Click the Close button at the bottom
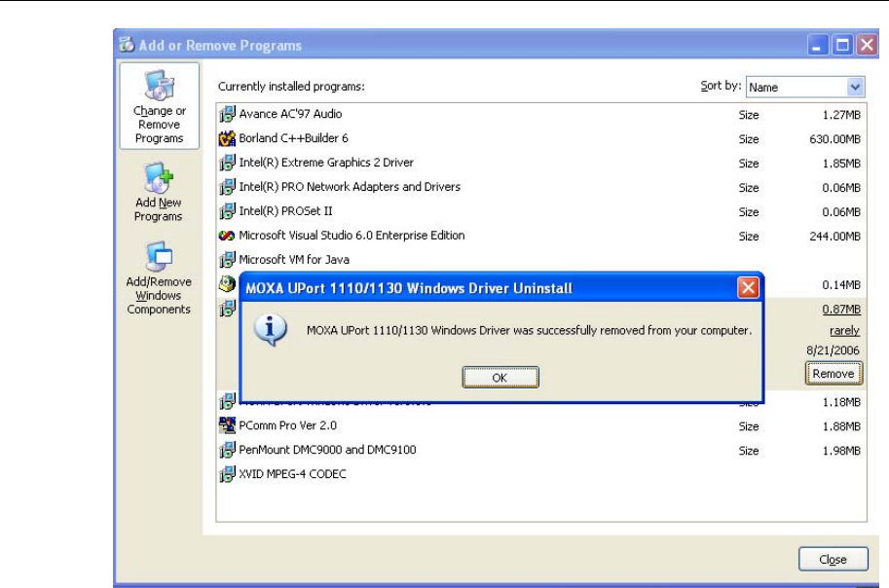The image size is (889, 588). (x=833, y=559)
